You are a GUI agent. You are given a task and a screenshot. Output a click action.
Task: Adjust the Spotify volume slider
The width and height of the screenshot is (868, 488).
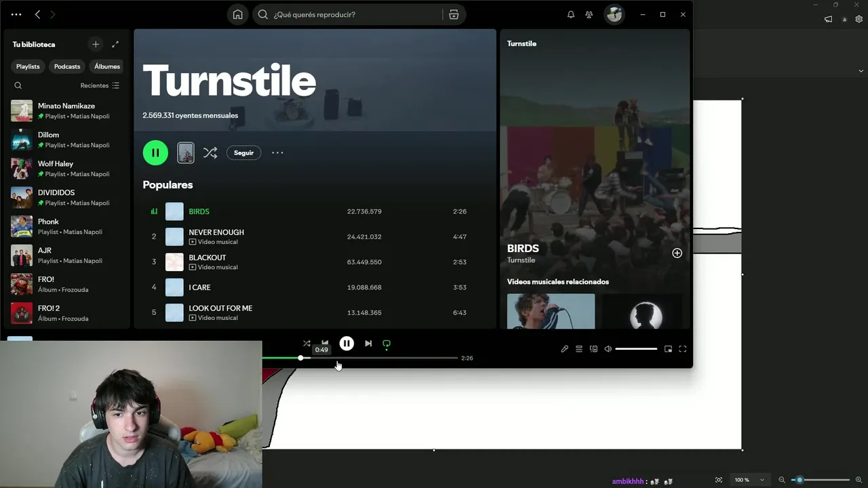click(x=636, y=349)
